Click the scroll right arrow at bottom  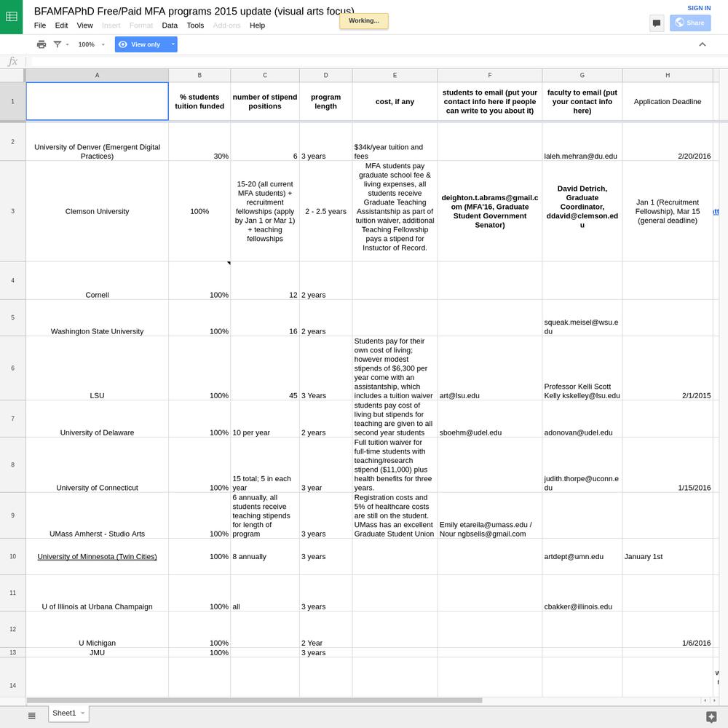tap(715, 700)
